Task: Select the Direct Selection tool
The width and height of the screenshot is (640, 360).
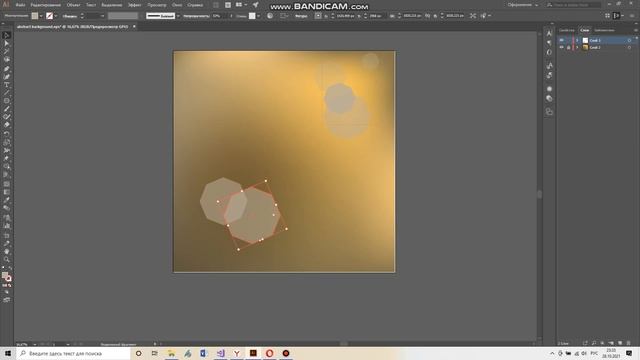Action: [6, 44]
